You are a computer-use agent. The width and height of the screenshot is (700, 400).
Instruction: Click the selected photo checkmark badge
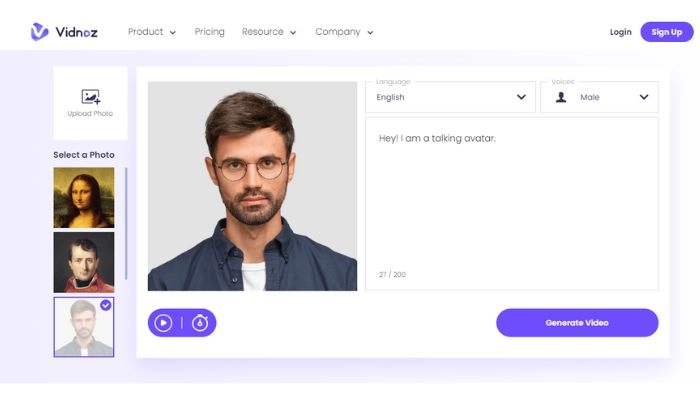coord(106,305)
